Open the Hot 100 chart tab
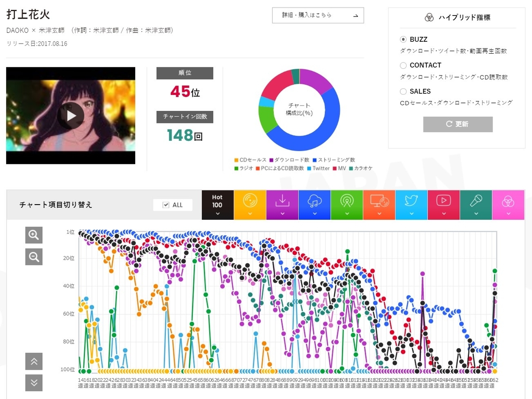 tap(217, 205)
